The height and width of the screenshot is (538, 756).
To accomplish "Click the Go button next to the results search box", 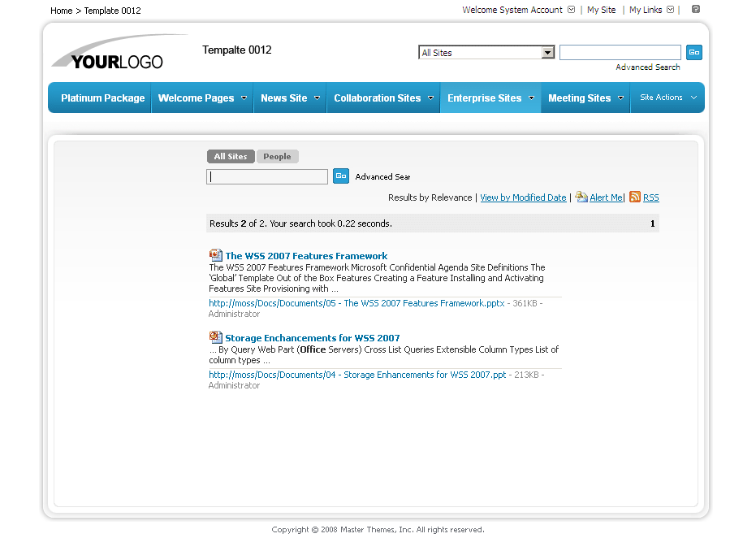I will [x=340, y=176].
